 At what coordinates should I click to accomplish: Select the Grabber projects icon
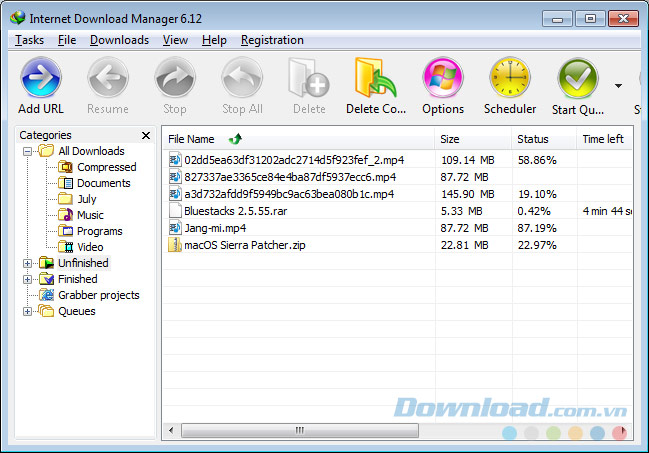[46, 295]
